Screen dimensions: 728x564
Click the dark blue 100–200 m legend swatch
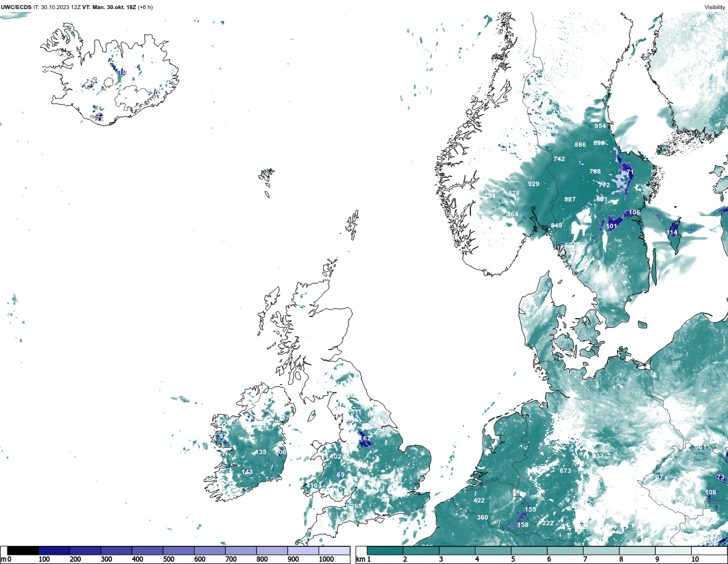[54, 551]
